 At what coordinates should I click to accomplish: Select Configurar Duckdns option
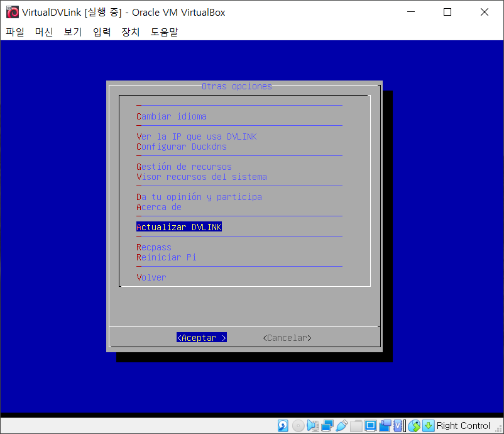click(181, 147)
